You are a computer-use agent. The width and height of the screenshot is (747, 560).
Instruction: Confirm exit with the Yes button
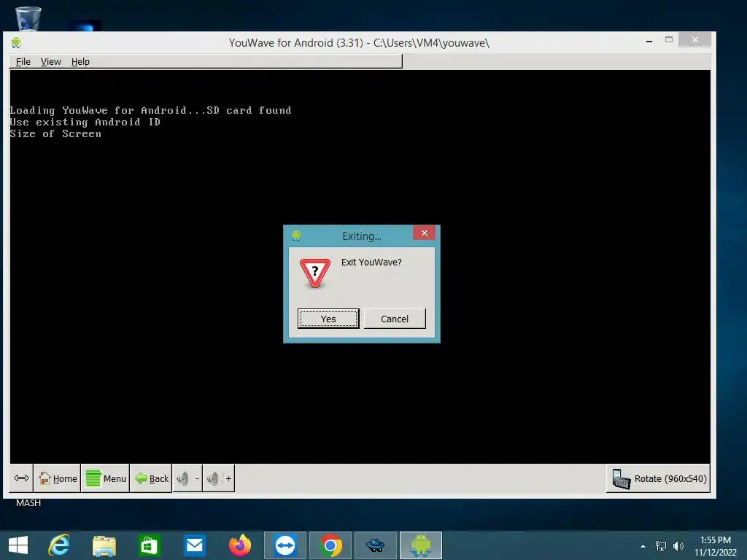pyautogui.click(x=328, y=319)
